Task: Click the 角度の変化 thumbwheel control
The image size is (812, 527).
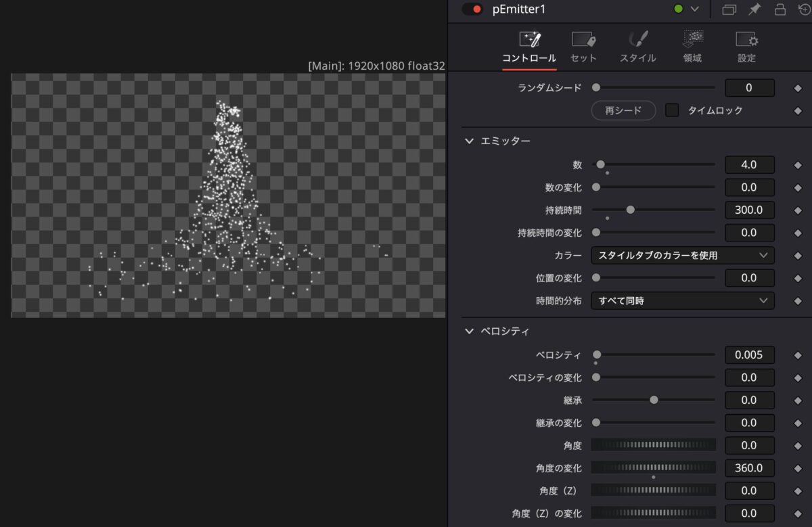Action: (654, 467)
